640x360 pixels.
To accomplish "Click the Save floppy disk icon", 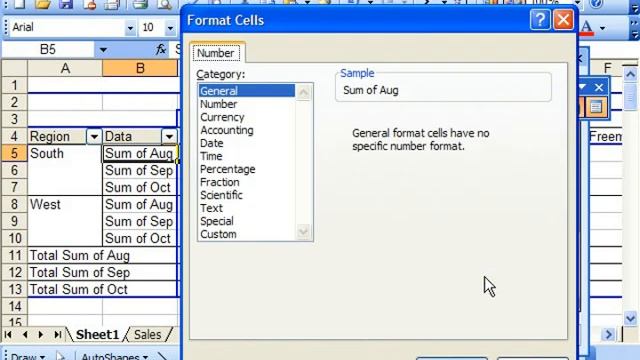I will click(65, 4).
